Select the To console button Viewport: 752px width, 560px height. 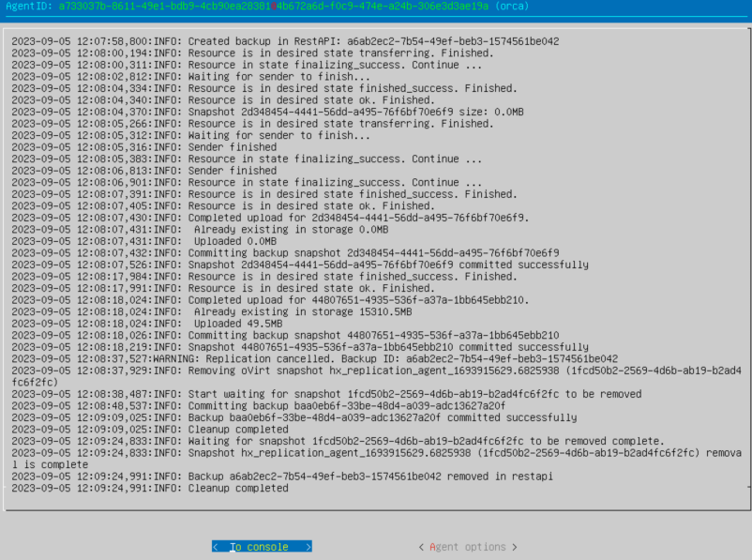tap(262, 547)
